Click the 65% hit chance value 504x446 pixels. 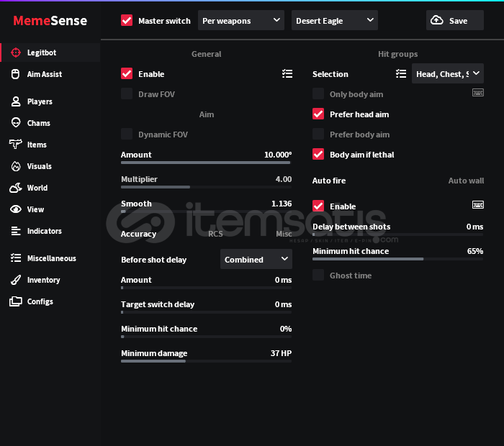[475, 251]
